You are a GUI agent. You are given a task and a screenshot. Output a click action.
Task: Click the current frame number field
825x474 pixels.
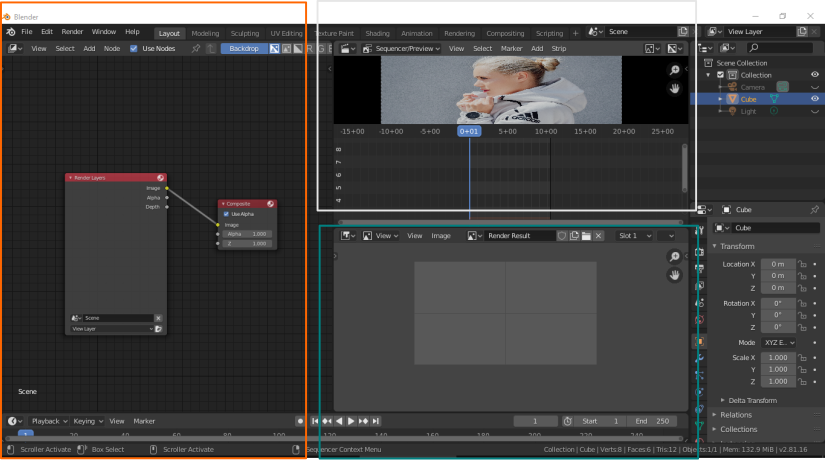[x=536, y=421]
